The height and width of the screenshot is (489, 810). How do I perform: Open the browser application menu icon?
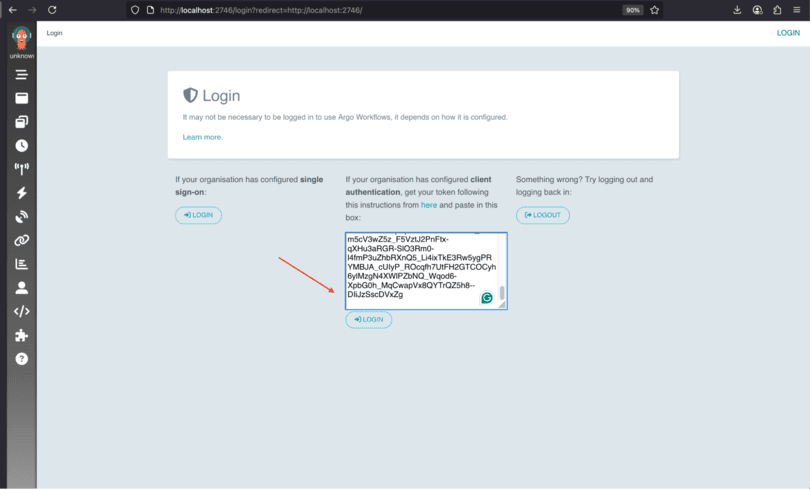(x=797, y=10)
